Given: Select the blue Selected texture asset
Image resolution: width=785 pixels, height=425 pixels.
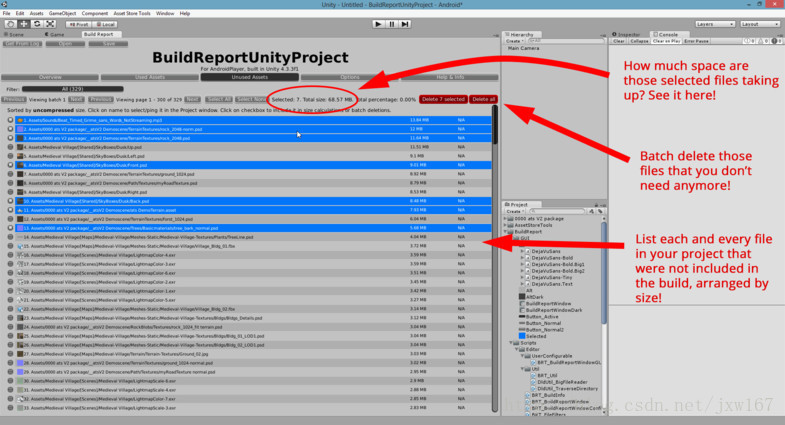Looking at the screenshot, I should click(533, 336).
